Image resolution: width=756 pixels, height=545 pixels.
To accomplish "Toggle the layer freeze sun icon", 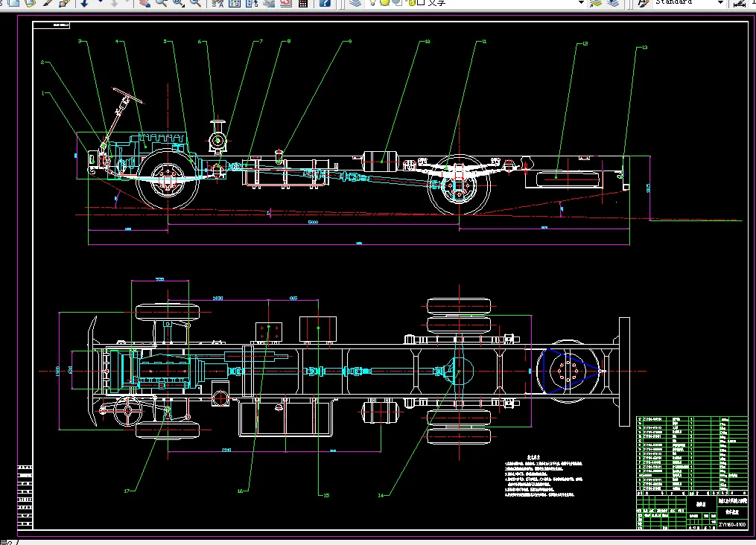I will tap(384, 2).
